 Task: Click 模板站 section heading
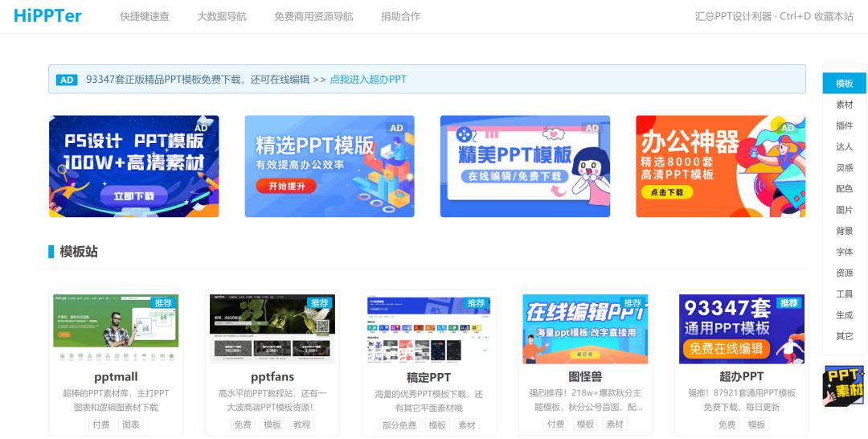click(x=79, y=252)
